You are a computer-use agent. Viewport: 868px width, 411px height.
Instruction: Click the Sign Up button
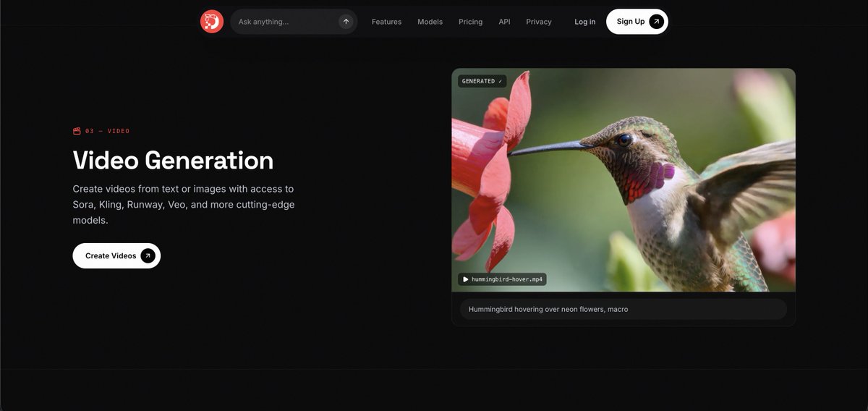coord(637,22)
